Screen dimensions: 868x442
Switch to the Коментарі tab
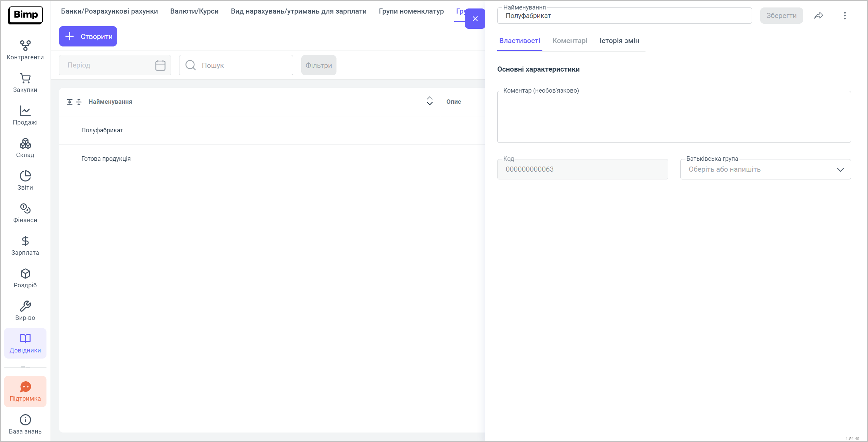(x=570, y=41)
